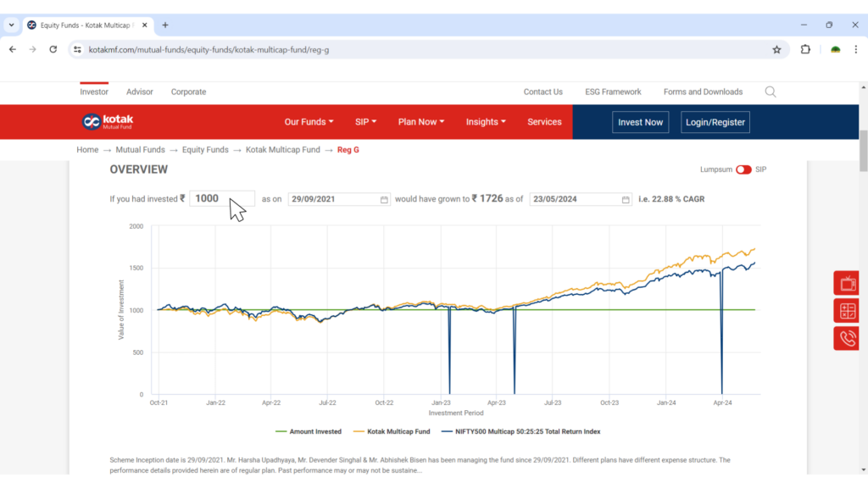Toggle Kotak Multicap Fund series in legend
The width and height of the screenshot is (868, 488).
point(392,431)
